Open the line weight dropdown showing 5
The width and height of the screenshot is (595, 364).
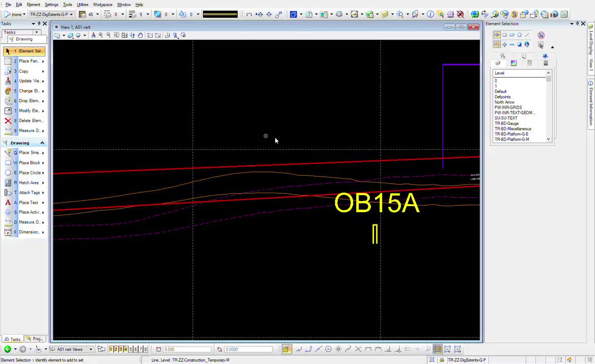tap(148, 14)
